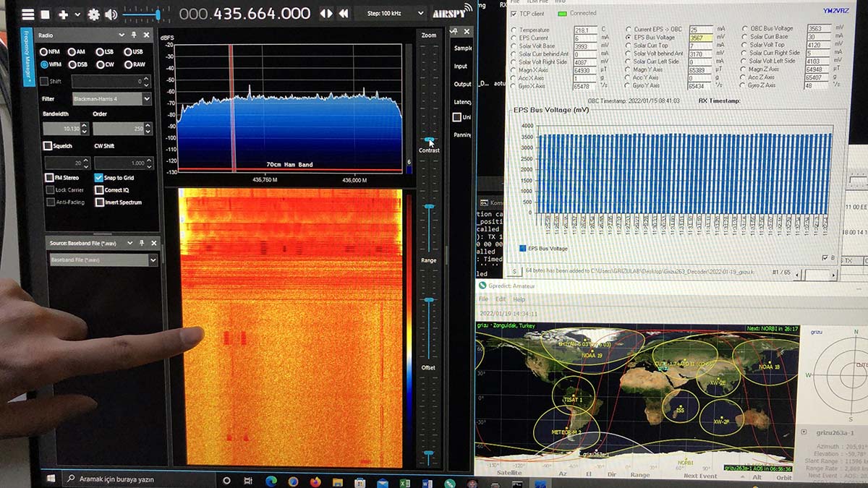
Task: Uncheck Snap to Grid option
Action: coord(98,178)
